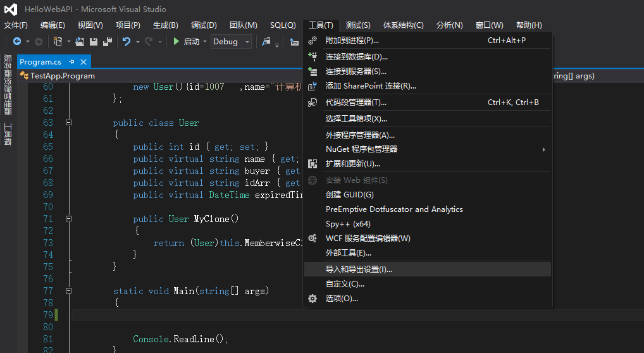Click the TestApp.Program class icon
Viewport: 644px width, 353px height.
(24, 76)
